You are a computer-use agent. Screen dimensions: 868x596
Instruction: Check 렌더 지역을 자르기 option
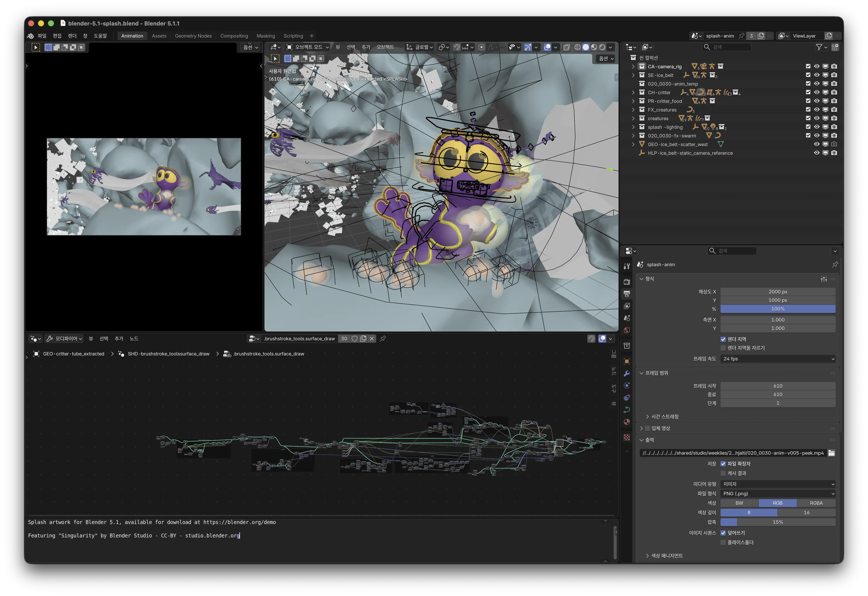pos(723,348)
